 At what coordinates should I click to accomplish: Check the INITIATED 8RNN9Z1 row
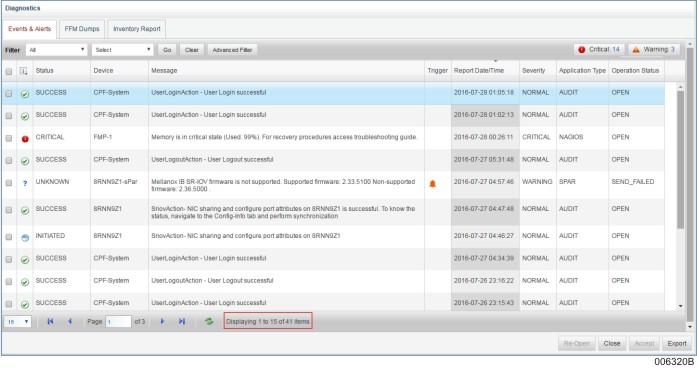click(x=8, y=237)
